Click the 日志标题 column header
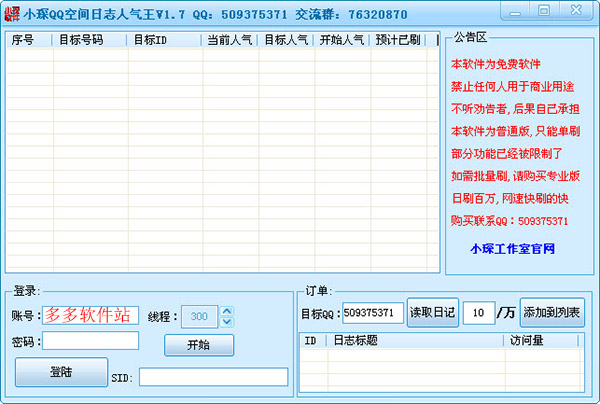The width and height of the screenshot is (600, 404). [415, 341]
